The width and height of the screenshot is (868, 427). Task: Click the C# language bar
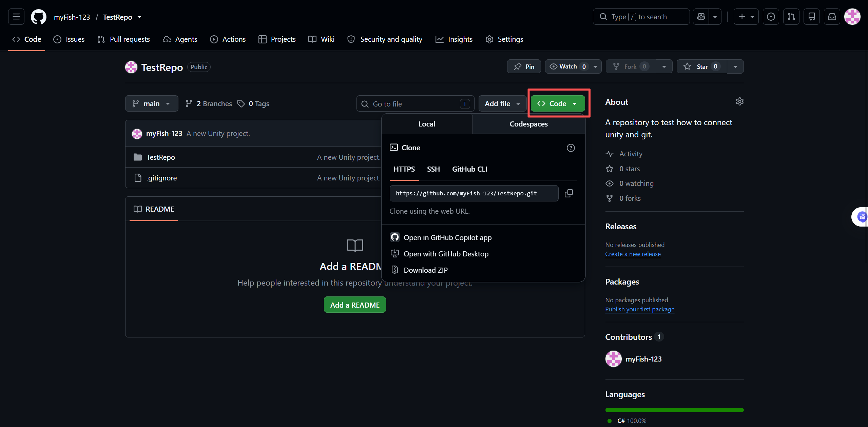point(674,410)
